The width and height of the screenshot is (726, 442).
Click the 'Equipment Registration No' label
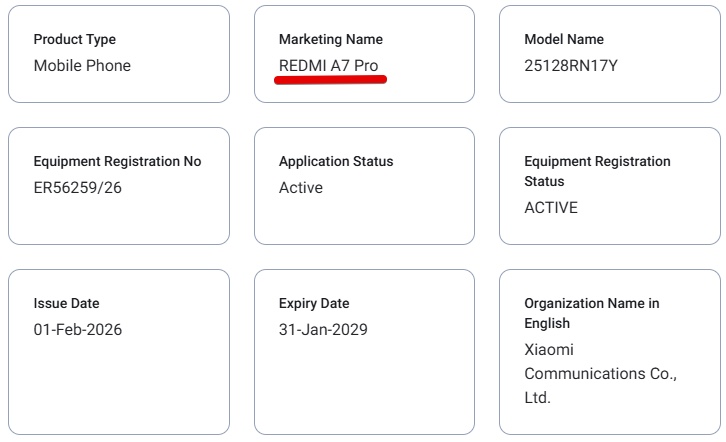click(117, 162)
